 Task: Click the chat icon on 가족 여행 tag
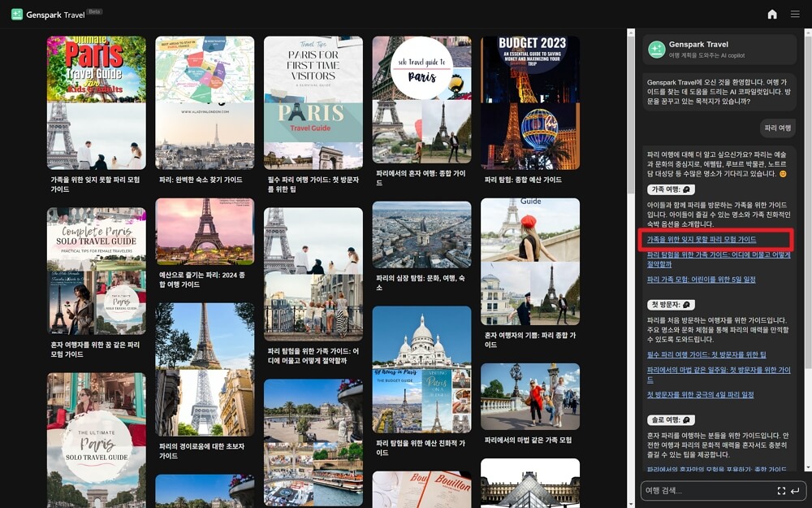[x=688, y=189]
